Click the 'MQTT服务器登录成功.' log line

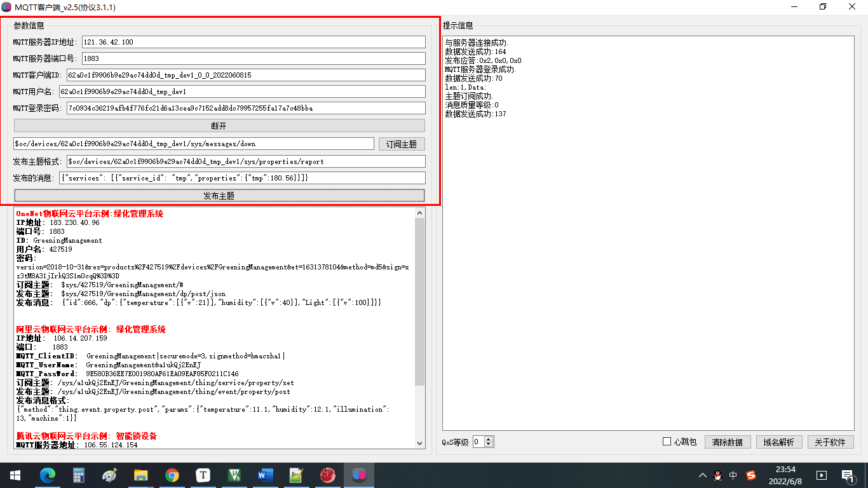point(480,69)
